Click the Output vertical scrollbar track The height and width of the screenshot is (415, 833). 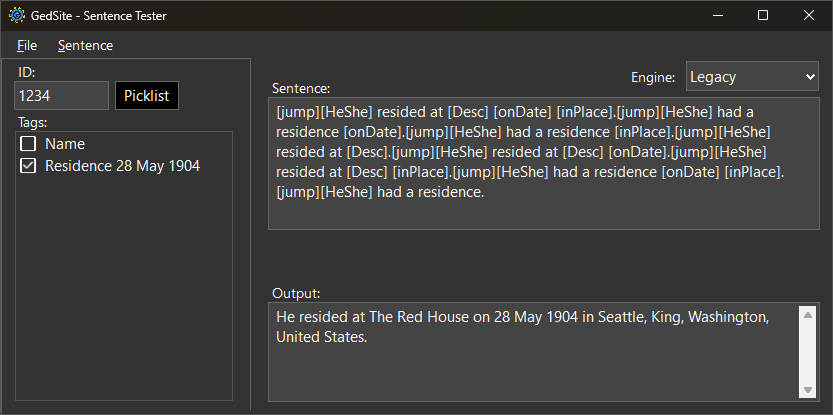(808, 351)
